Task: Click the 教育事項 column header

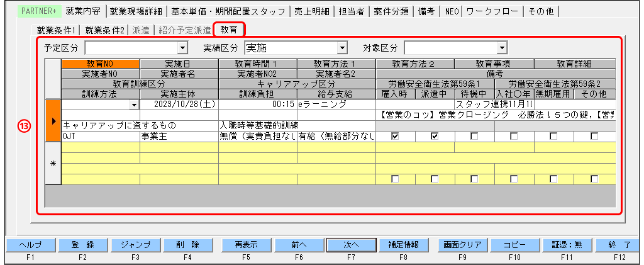Action: click(494, 64)
